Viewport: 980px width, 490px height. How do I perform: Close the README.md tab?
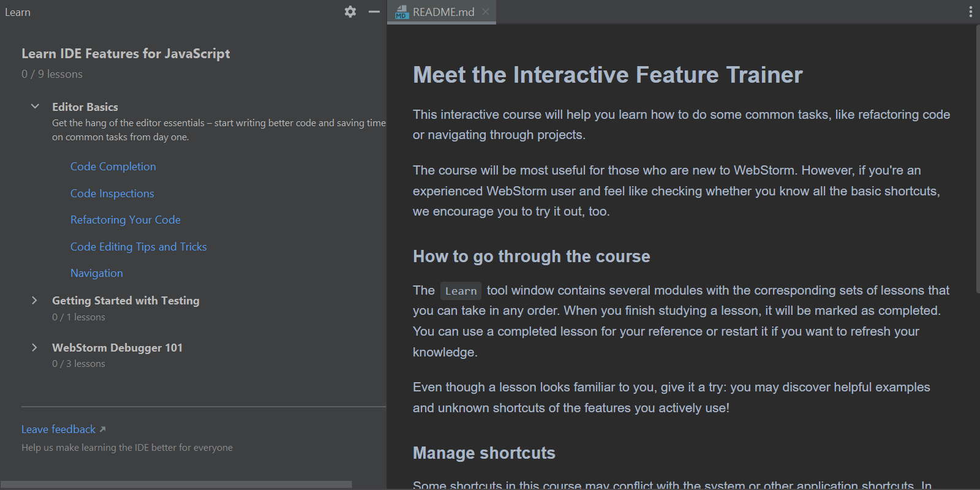tap(486, 12)
